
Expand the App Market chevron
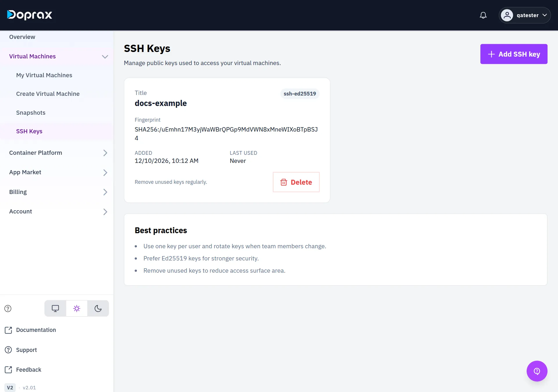click(x=105, y=172)
